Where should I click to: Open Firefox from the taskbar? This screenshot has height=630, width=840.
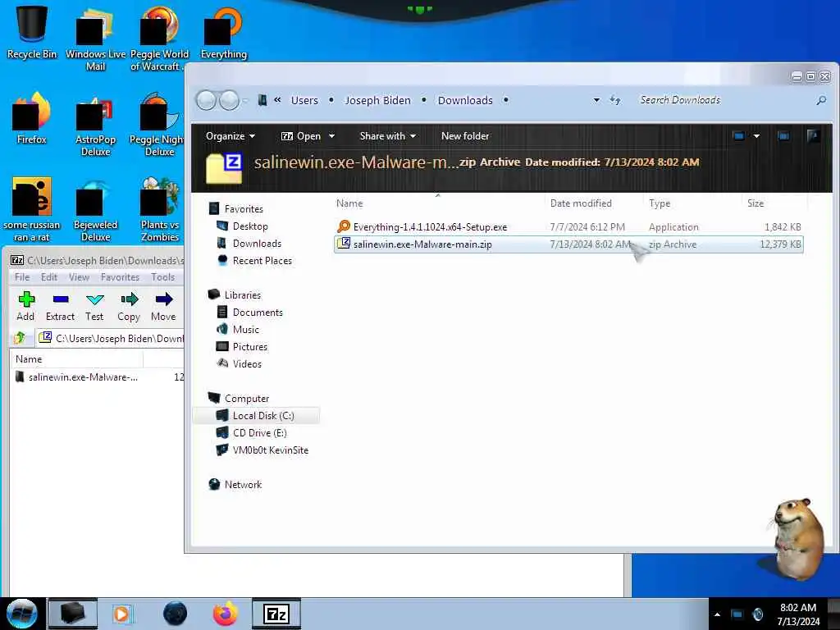click(226, 614)
